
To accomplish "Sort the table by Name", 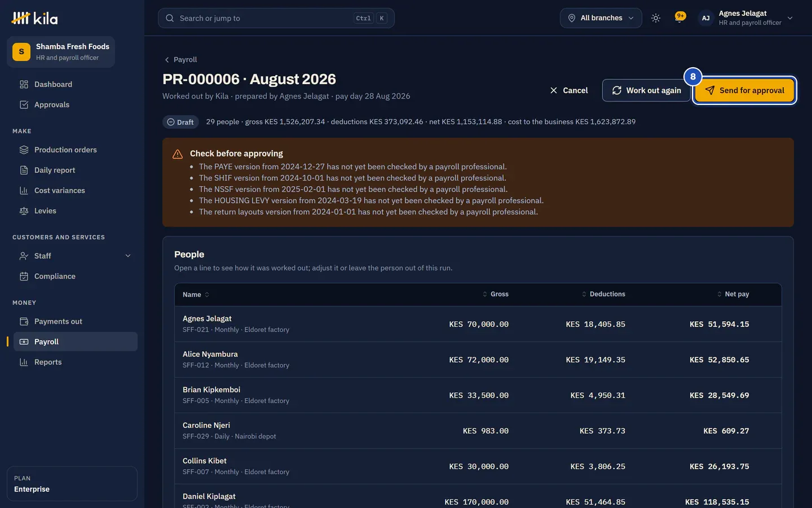I will coord(196,295).
